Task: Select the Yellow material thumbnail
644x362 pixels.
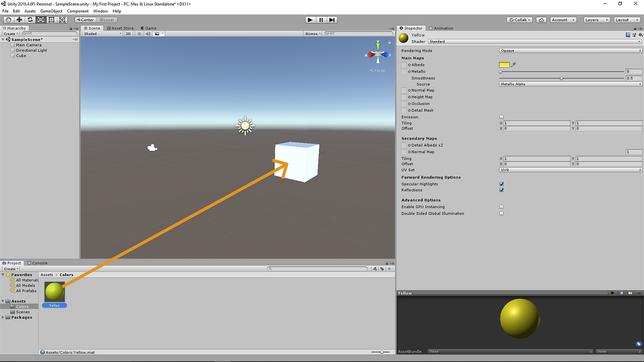Action: point(54,292)
